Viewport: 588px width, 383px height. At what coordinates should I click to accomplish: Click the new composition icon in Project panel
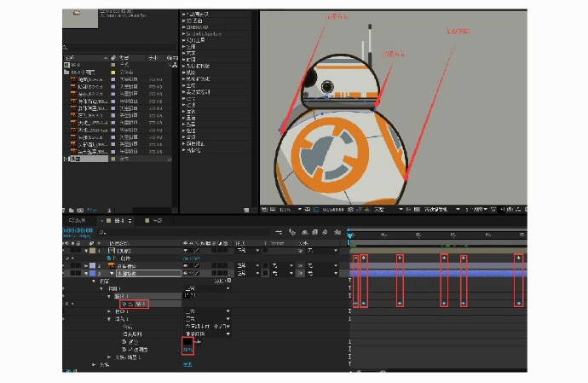point(80,210)
